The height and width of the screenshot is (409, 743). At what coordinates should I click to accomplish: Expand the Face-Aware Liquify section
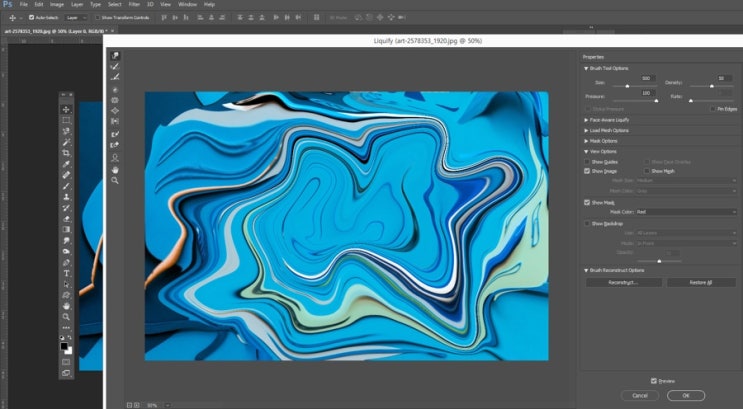tap(586, 120)
